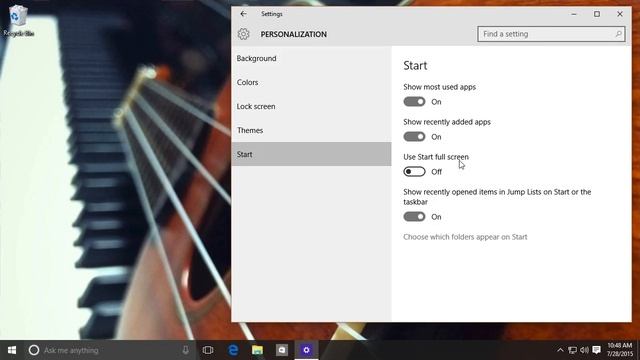This screenshot has height=360, width=640.
Task: Open Task View from the taskbar
Action: click(208, 350)
